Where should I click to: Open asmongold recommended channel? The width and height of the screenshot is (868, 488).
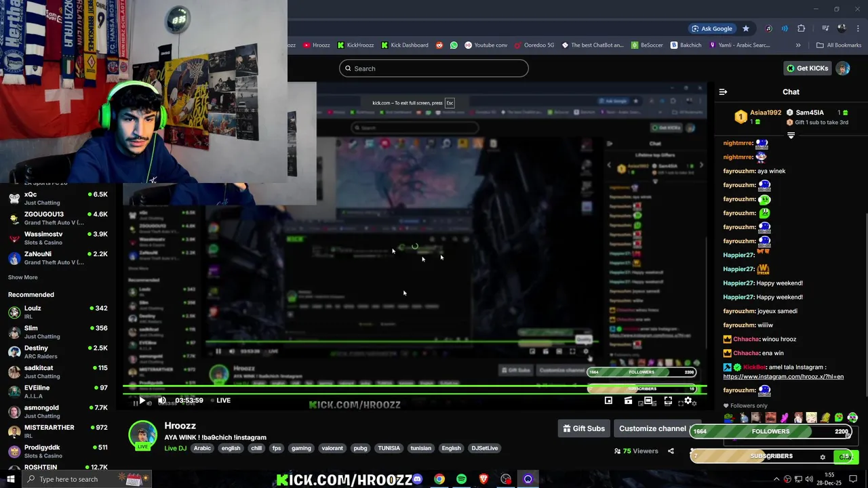pos(58,411)
